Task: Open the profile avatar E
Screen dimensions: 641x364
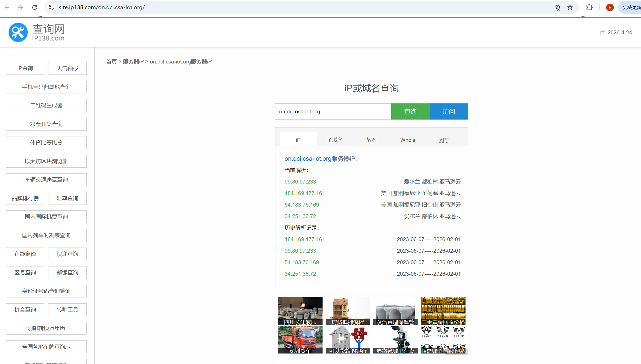Action: coord(610,7)
